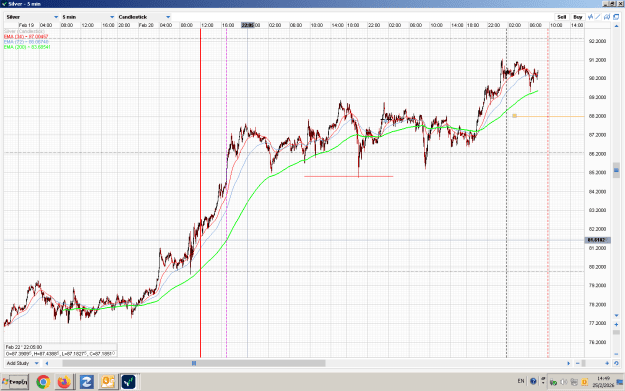Viewport: 625px width, 391px height.
Task: Click the EMA (200) green legend label
Action: (27, 47)
